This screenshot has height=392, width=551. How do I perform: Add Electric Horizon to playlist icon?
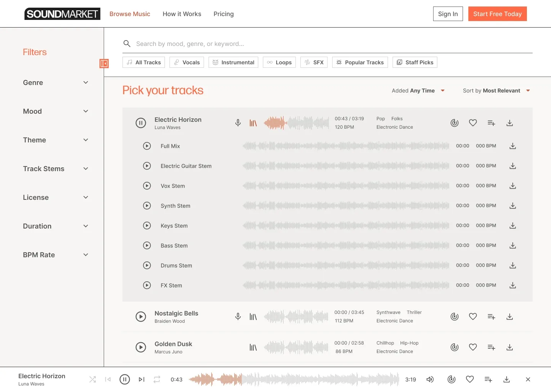click(491, 123)
